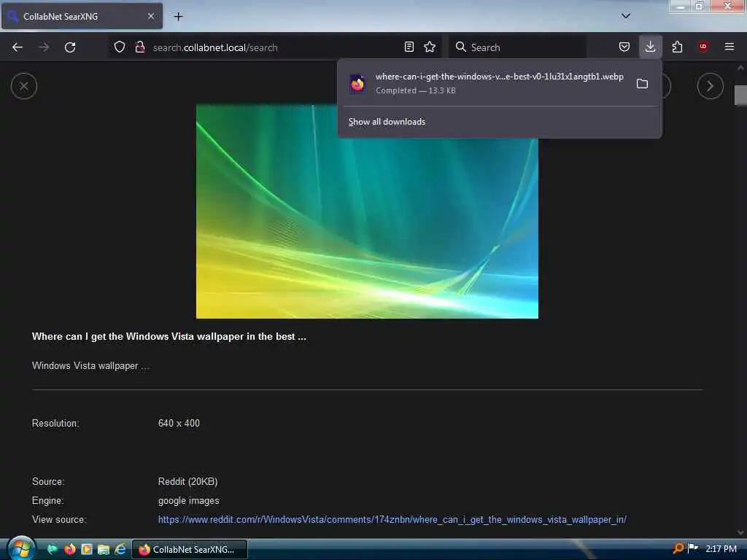Click the Vista wallpaper preview image
747x560 pixels.
[368, 211]
